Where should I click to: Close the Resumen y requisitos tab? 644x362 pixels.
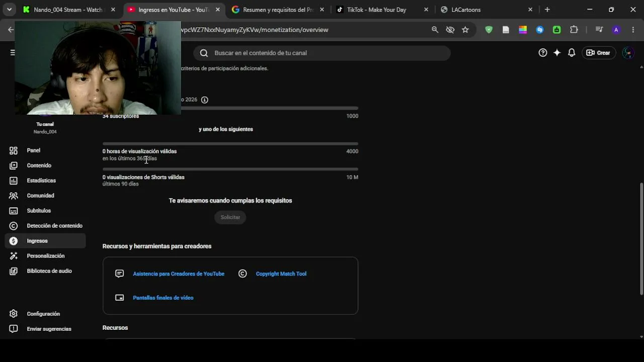pyautogui.click(x=322, y=10)
